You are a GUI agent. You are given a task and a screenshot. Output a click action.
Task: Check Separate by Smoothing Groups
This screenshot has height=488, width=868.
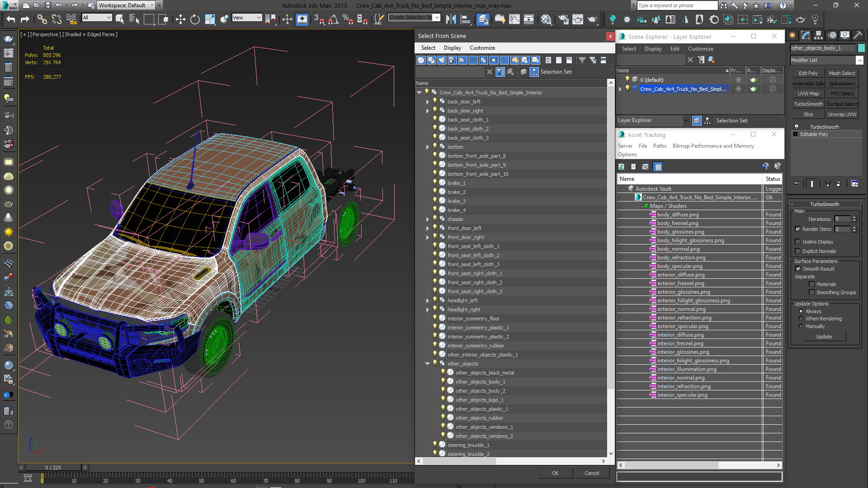tap(812, 292)
